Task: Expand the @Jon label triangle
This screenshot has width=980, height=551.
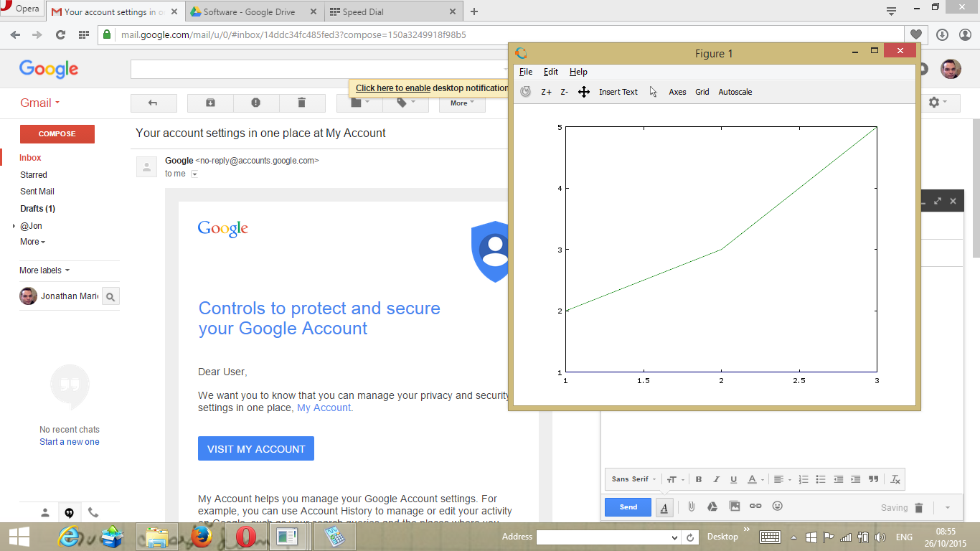Action: [14, 226]
